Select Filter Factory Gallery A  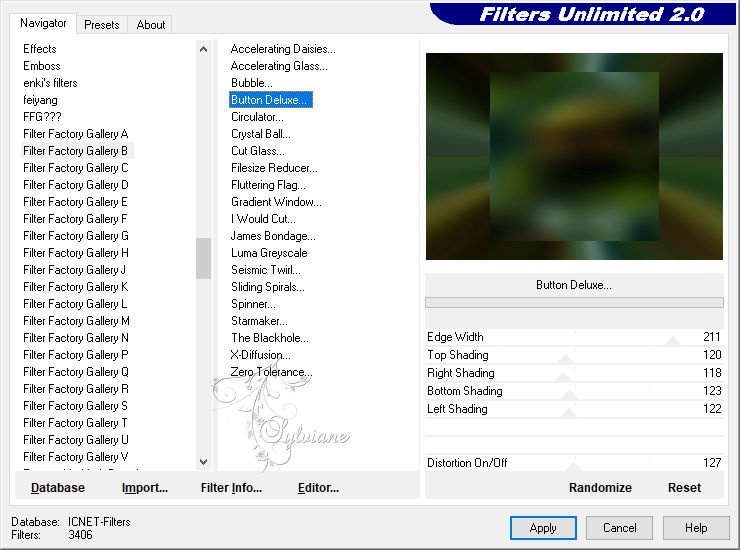point(76,134)
